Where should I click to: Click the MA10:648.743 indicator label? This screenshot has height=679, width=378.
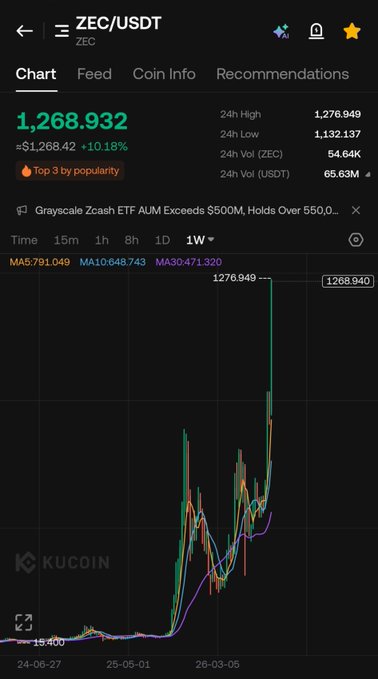pos(113,262)
